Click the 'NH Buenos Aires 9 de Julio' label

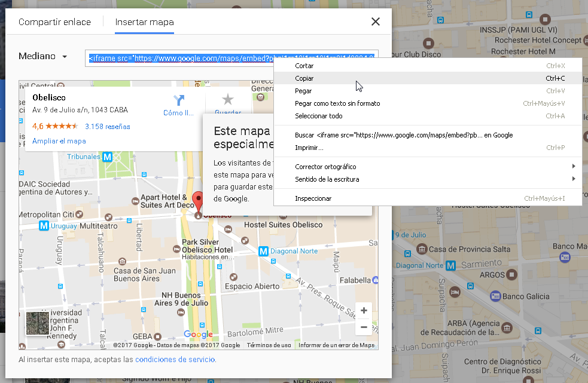click(181, 299)
